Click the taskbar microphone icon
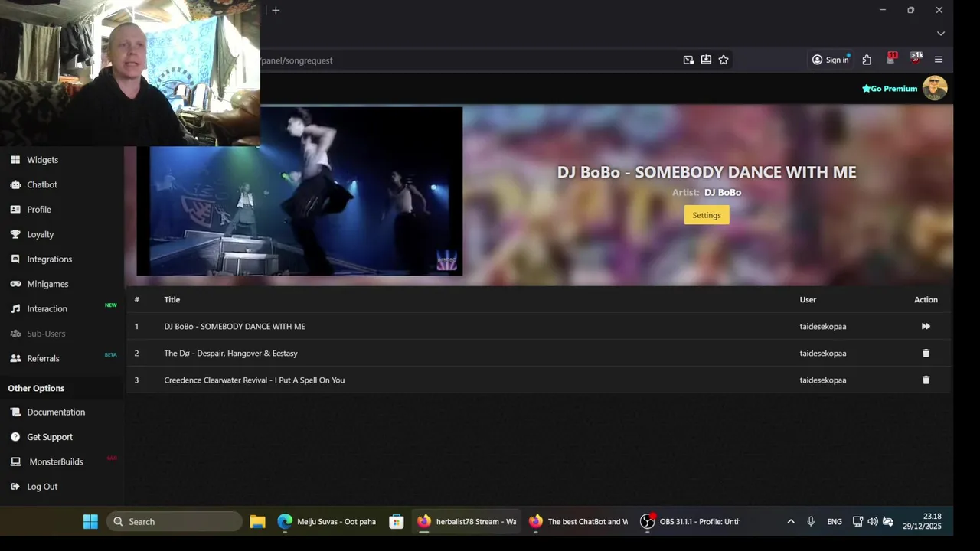Screen dimensions: 980x551 (811, 522)
